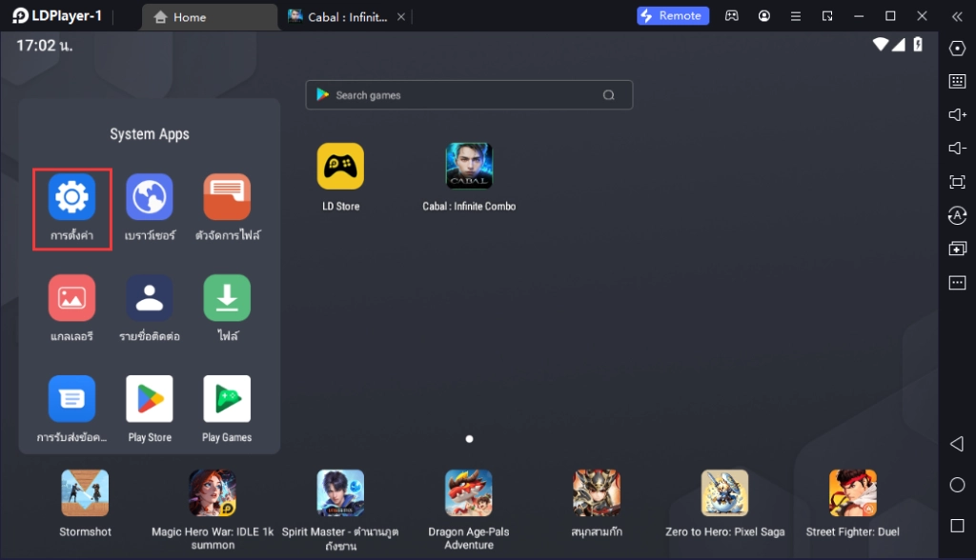Tap the Android Home circle button
Image resolution: width=976 pixels, height=560 pixels.
pyautogui.click(x=957, y=485)
